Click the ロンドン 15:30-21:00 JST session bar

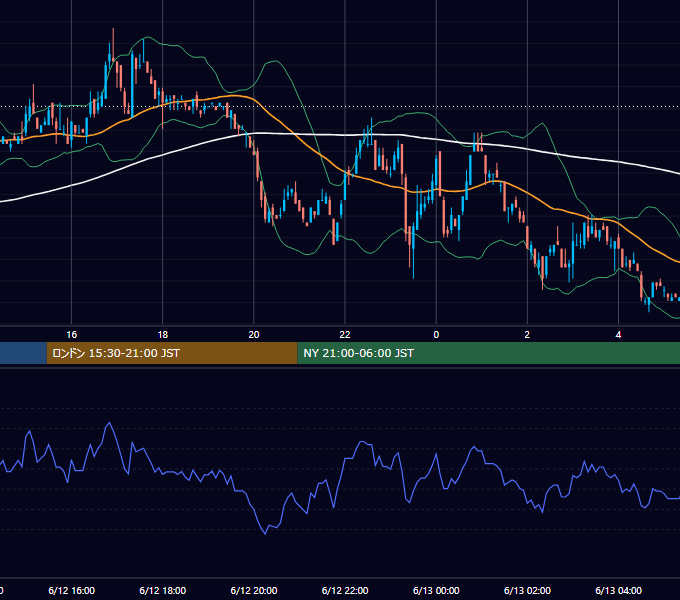(172, 353)
